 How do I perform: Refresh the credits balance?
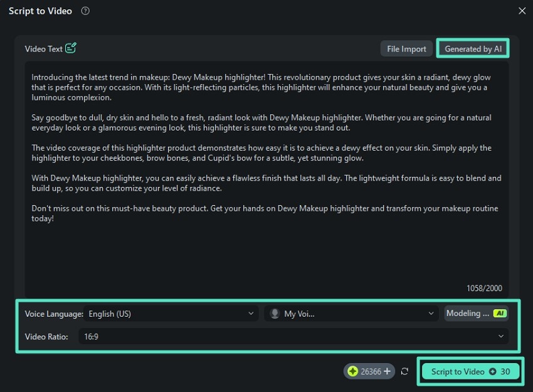pyautogui.click(x=404, y=371)
